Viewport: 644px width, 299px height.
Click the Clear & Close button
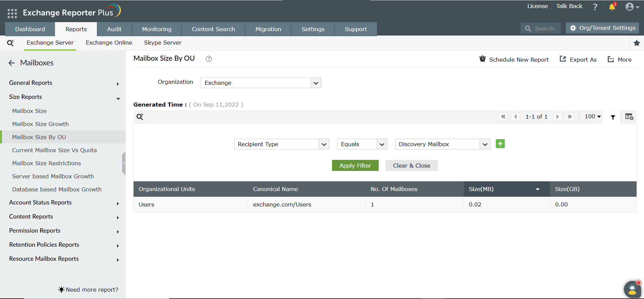point(412,166)
